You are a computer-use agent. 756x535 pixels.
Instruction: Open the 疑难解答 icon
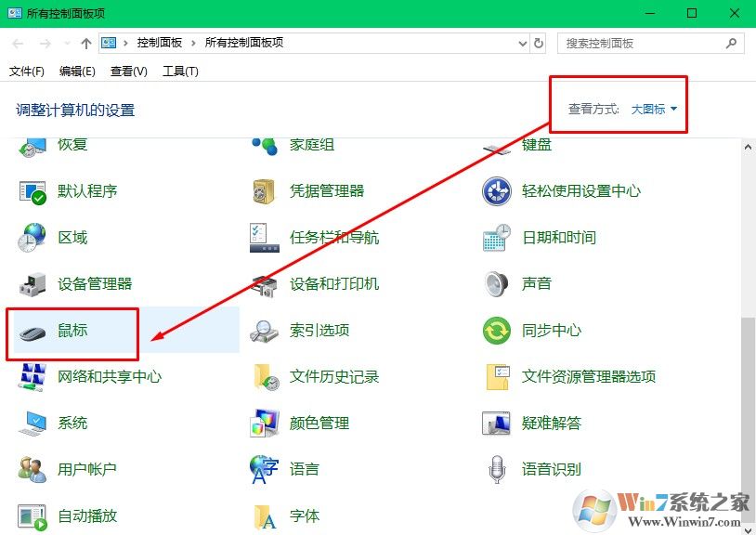(496, 424)
